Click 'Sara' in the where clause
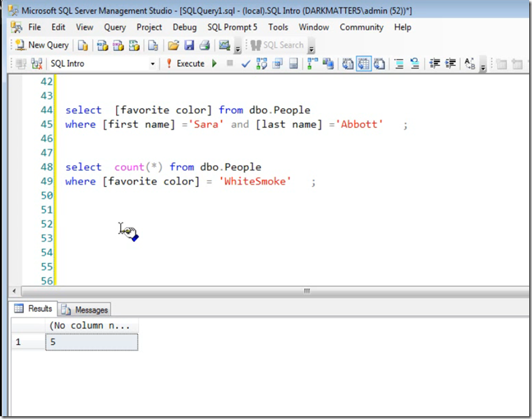This screenshot has height=419, width=532. [x=206, y=125]
